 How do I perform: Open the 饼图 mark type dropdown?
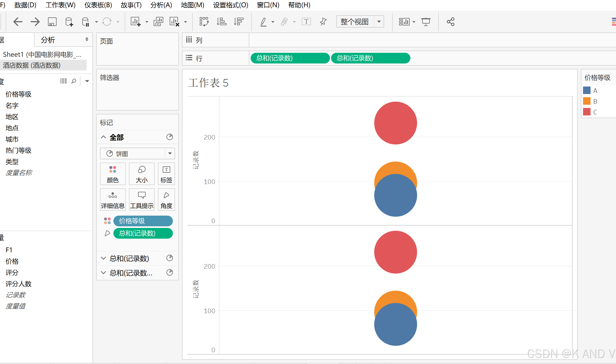[x=170, y=153]
